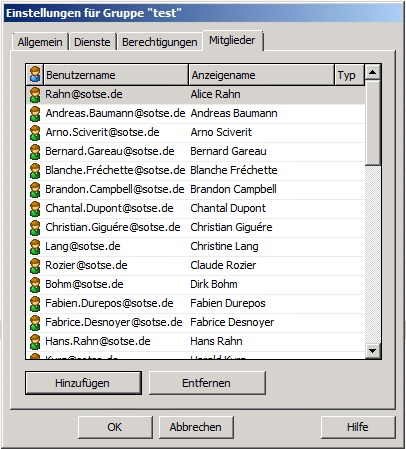Click the Typ column header

[x=349, y=75]
